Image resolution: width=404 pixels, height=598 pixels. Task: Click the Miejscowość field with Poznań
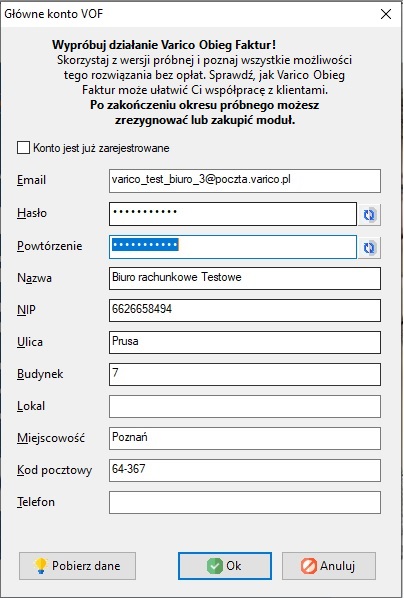(x=245, y=439)
